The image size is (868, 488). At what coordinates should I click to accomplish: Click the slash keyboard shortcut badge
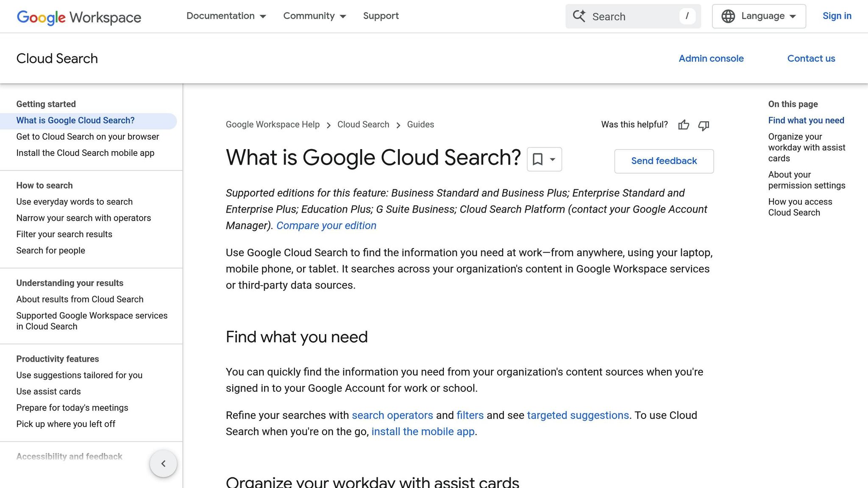pyautogui.click(x=687, y=16)
